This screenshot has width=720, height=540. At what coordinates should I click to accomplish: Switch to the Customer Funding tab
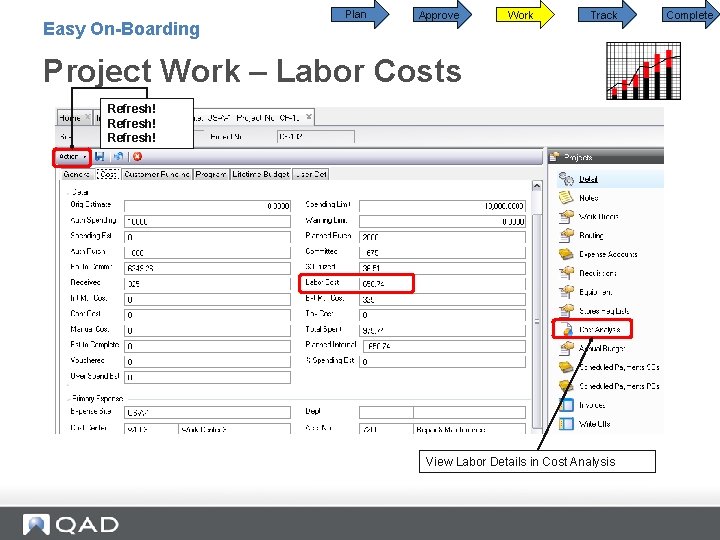[157, 174]
